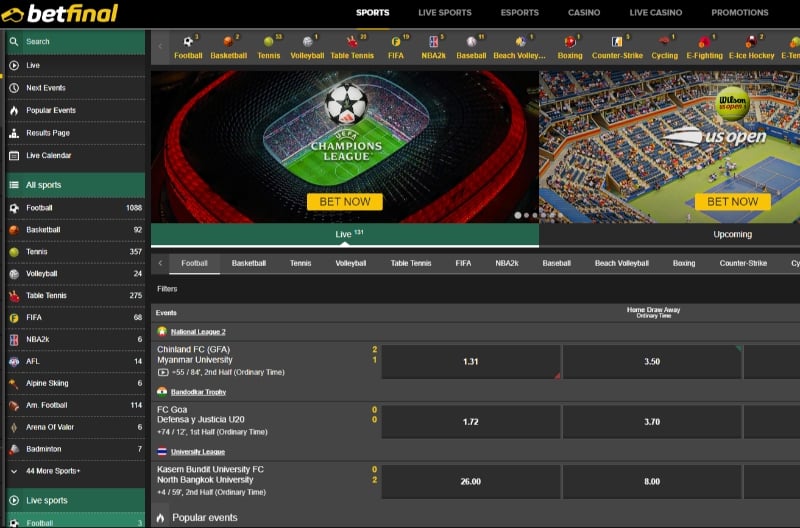Select FIFA 68 in All sports list
Viewport: 800px width, 528px height.
[x=76, y=317]
